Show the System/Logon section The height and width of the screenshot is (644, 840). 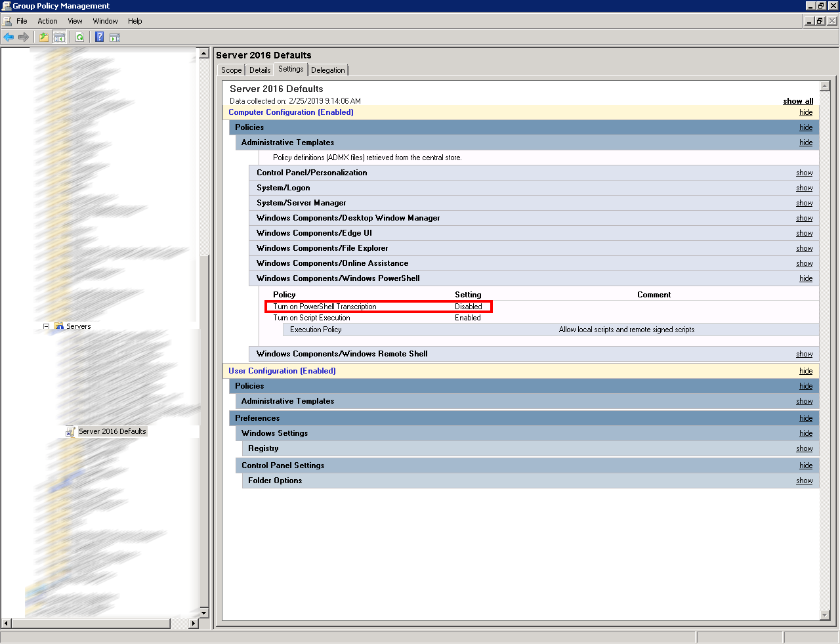pos(805,188)
